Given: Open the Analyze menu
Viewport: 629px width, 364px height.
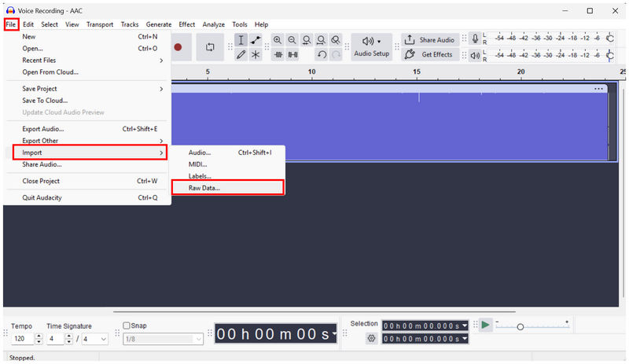Looking at the screenshot, I should pos(213,24).
